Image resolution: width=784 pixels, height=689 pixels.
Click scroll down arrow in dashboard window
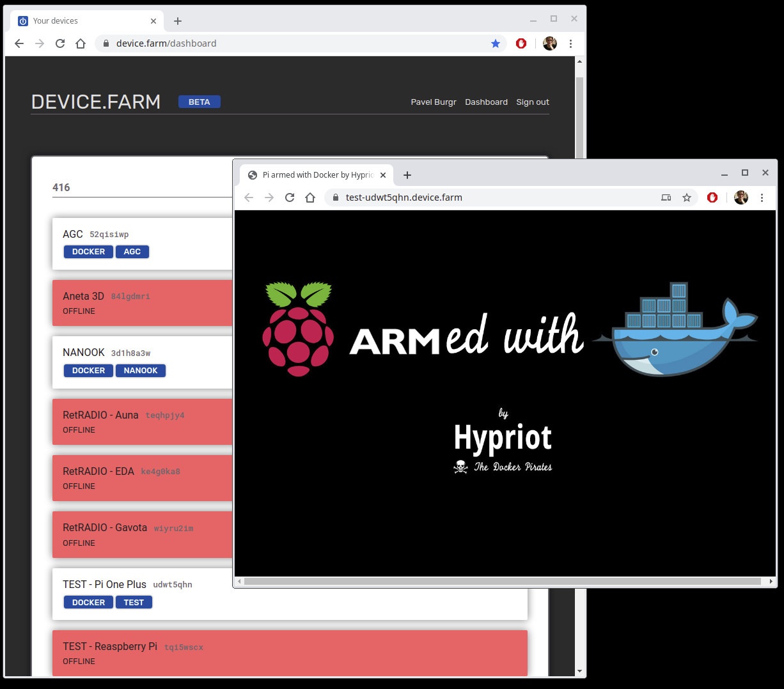click(579, 671)
